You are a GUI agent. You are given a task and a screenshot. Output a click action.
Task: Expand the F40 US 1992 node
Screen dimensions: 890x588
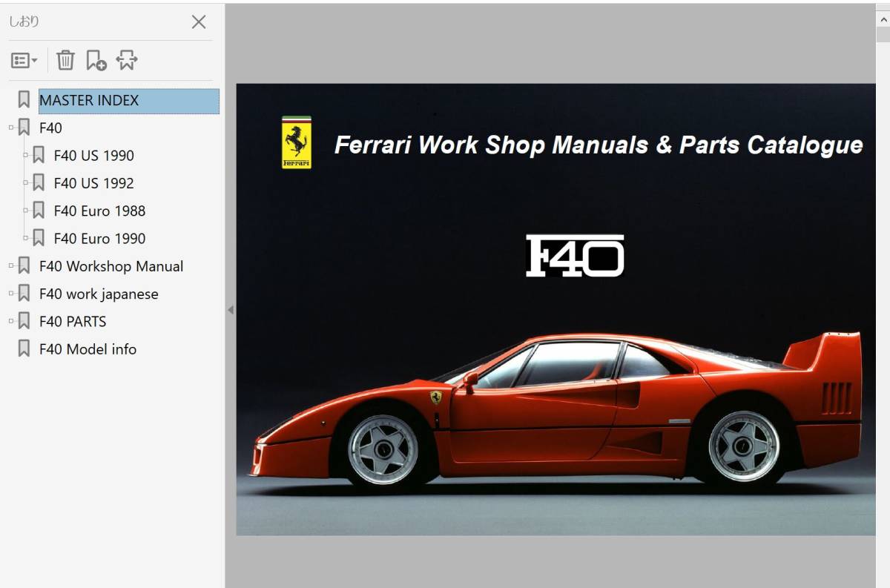26,182
